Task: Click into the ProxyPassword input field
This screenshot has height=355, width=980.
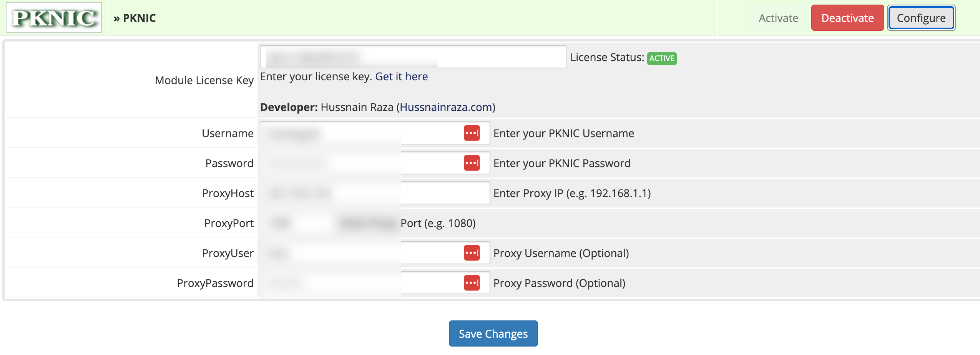Action: [x=361, y=283]
